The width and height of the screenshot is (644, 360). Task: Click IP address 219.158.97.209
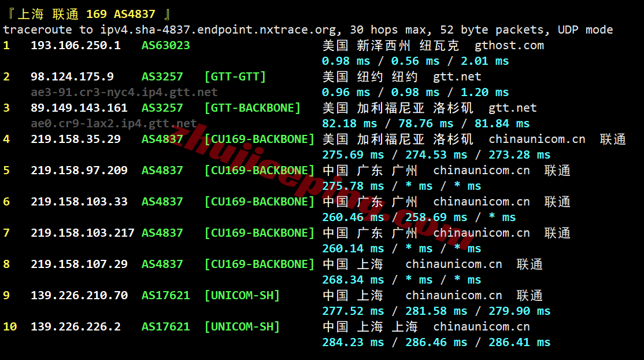[x=79, y=170]
